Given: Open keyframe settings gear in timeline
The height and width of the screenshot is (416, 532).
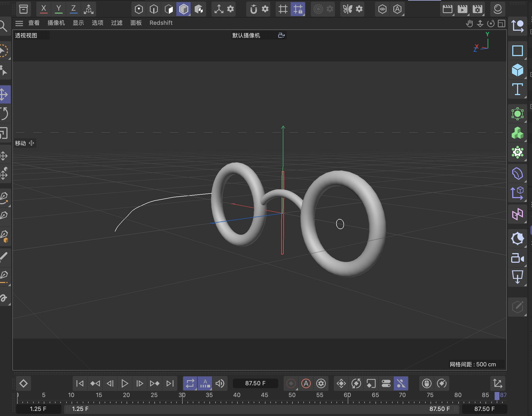Looking at the screenshot, I should [321, 383].
